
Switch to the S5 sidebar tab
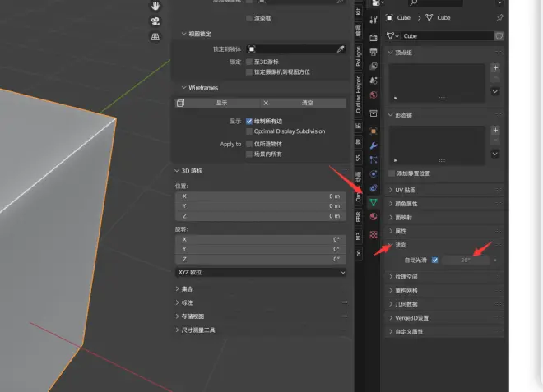[x=359, y=158]
